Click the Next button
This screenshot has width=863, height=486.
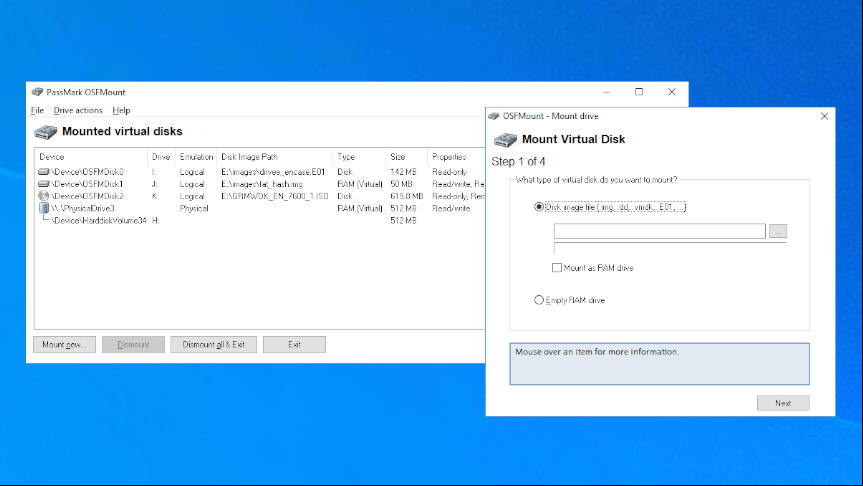click(x=783, y=403)
